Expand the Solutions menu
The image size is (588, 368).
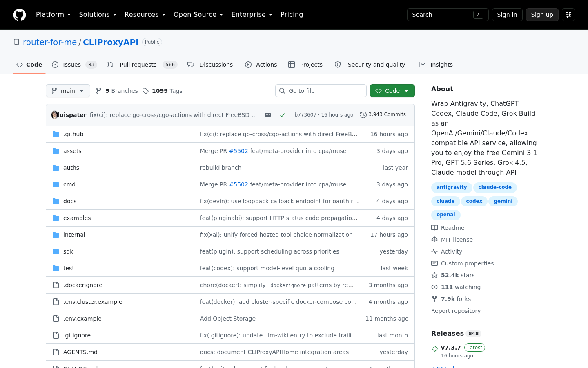point(98,15)
